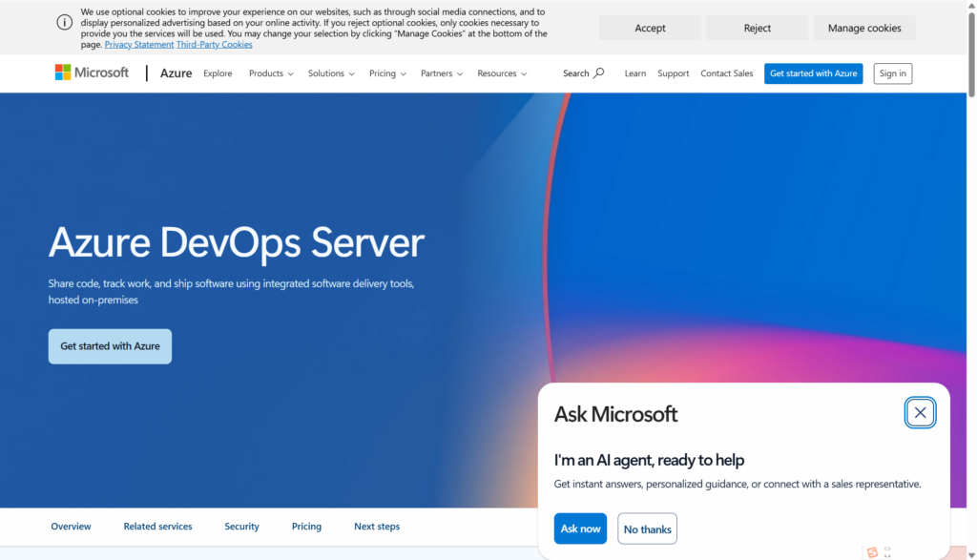This screenshot has height=560, width=977.
Task: Click the No thanks button
Action: (x=648, y=529)
